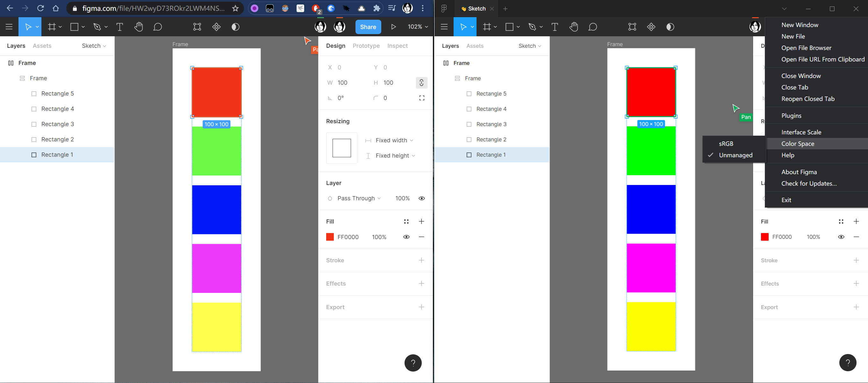Screen dimensions: 868x383
Task: Remove the FF0000 fill in browser Figma
Action: [x=421, y=237]
